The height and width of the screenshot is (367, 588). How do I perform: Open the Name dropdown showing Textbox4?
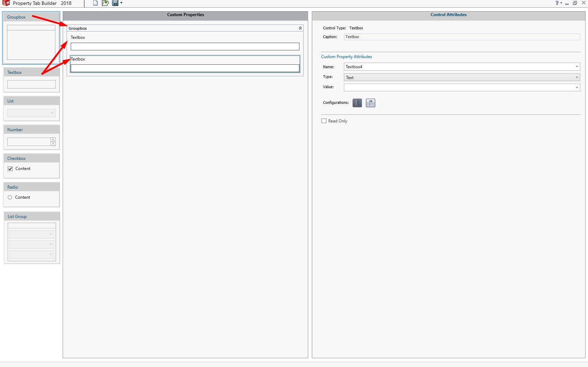576,66
